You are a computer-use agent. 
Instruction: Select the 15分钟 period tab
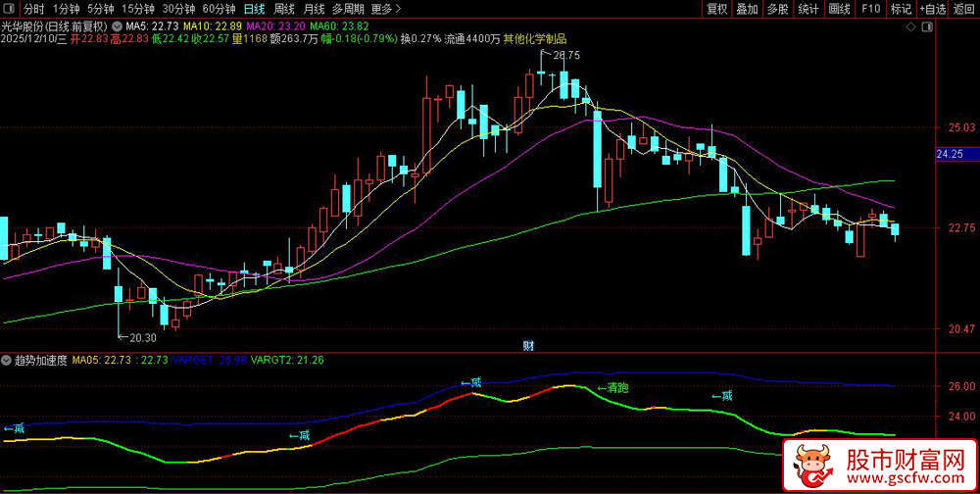tap(137, 9)
